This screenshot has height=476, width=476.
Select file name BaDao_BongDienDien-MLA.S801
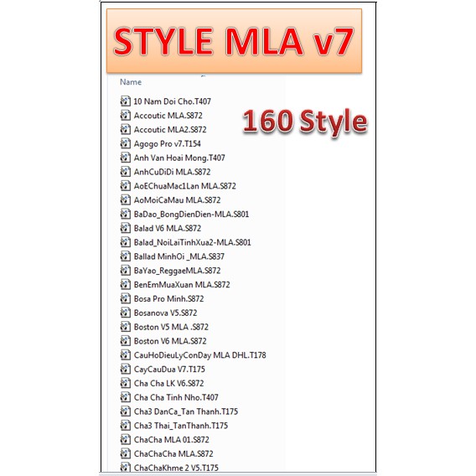pos(191,214)
